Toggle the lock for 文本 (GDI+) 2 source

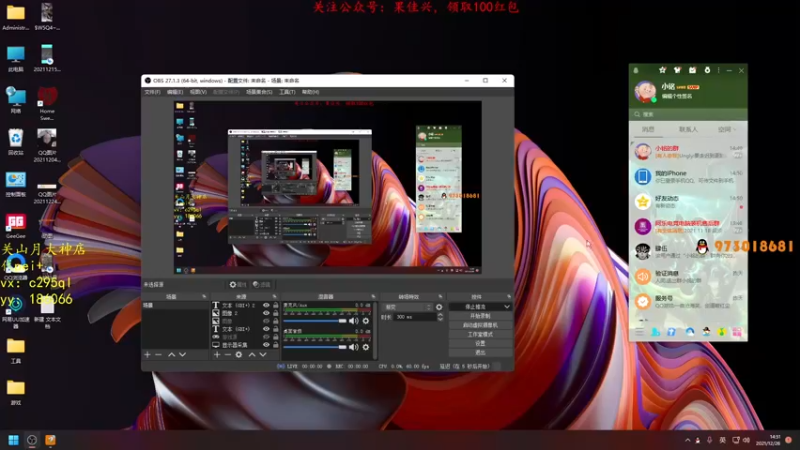pyautogui.click(x=276, y=305)
